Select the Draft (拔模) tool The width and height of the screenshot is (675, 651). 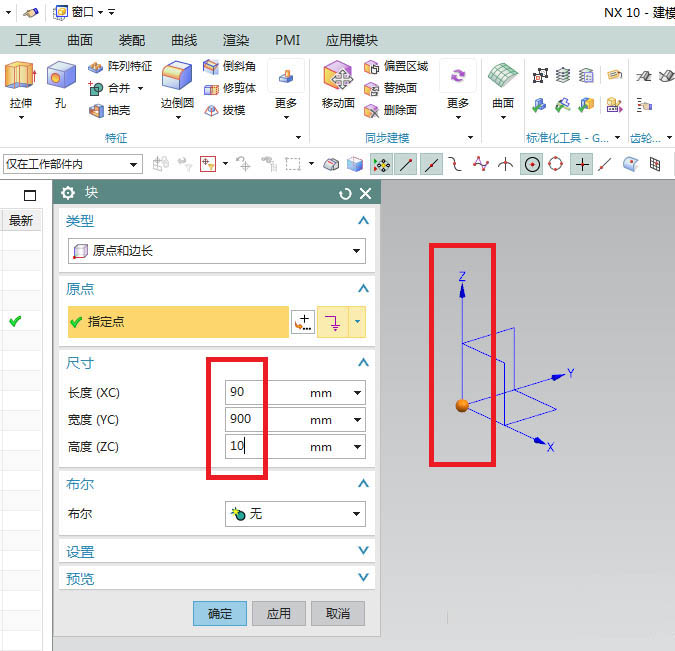pyautogui.click(x=224, y=110)
